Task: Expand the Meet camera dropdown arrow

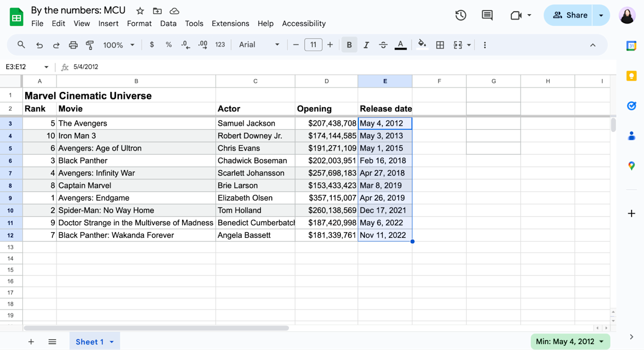Action: click(529, 15)
